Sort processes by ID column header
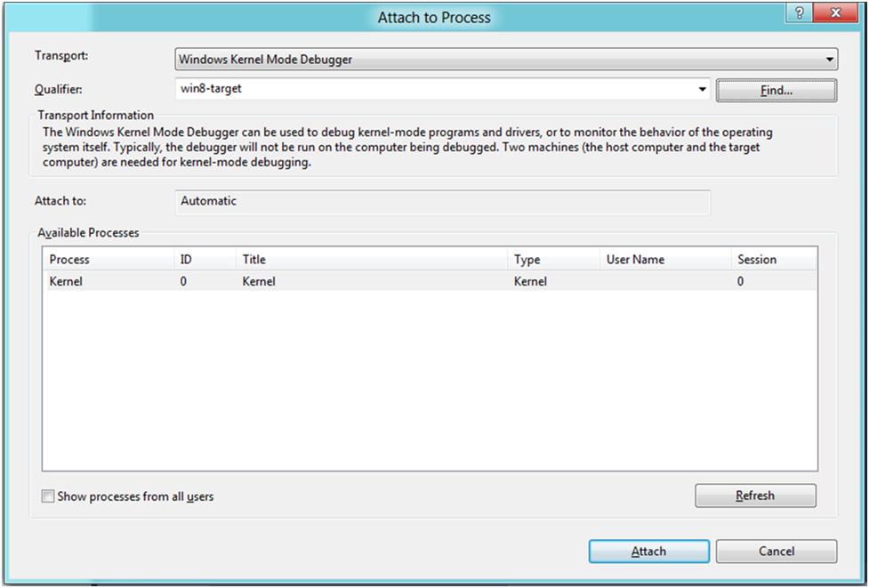 tap(204, 260)
